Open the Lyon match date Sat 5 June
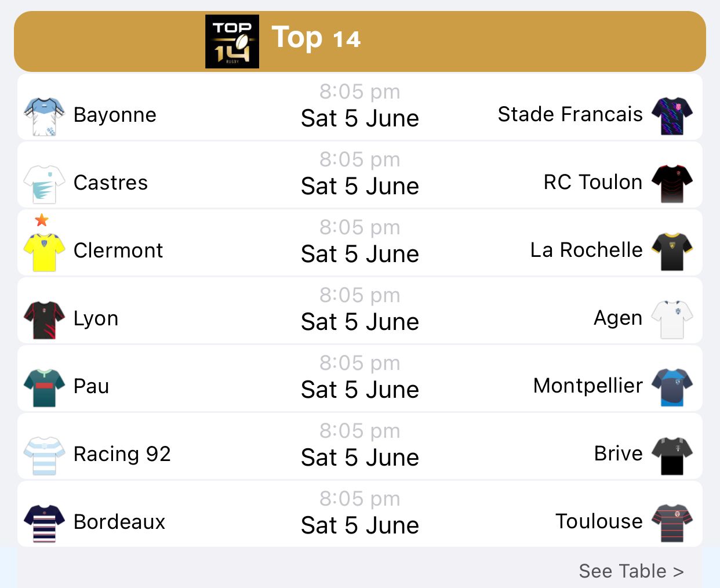720x588 pixels. [360, 322]
